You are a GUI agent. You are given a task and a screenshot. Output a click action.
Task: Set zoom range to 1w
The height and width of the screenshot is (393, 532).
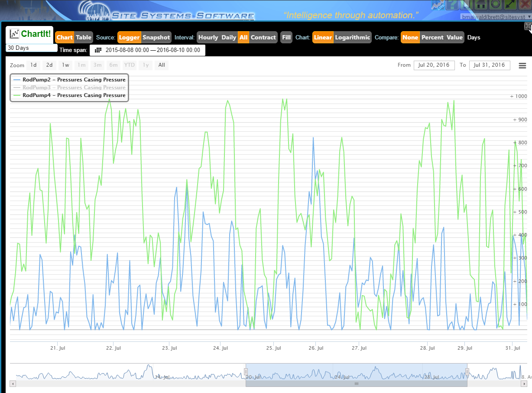[65, 65]
